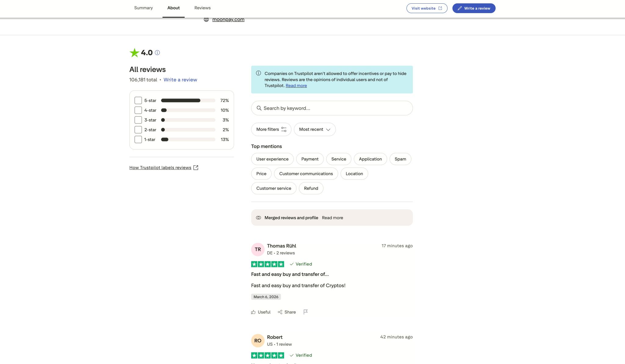Click the TR avatar of Thomas Rühl
This screenshot has width=625, height=364.
coord(258,249)
